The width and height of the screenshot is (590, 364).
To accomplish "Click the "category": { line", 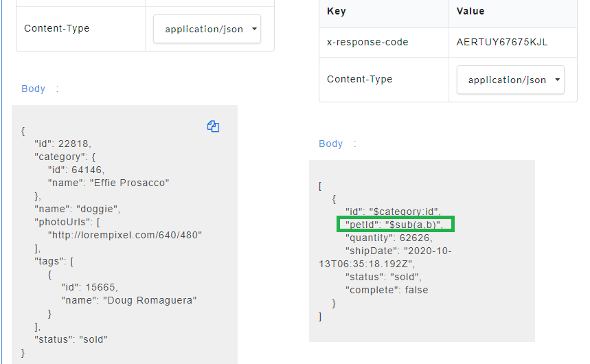I will 65,157.
